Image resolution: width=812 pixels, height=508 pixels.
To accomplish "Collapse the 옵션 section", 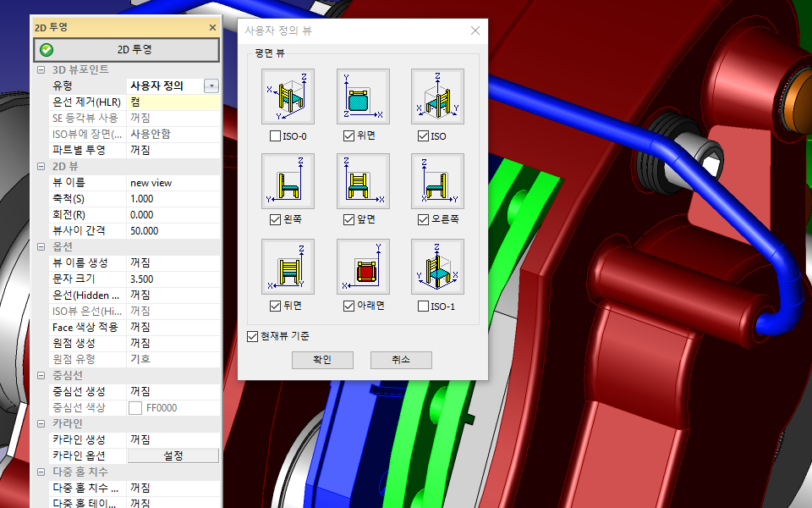I will (41, 246).
